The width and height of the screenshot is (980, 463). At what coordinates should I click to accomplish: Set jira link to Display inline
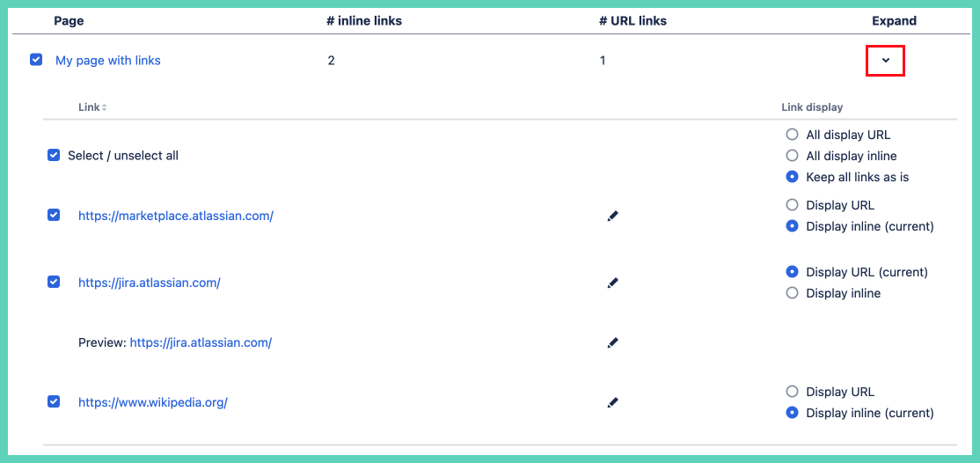[x=792, y=293]
